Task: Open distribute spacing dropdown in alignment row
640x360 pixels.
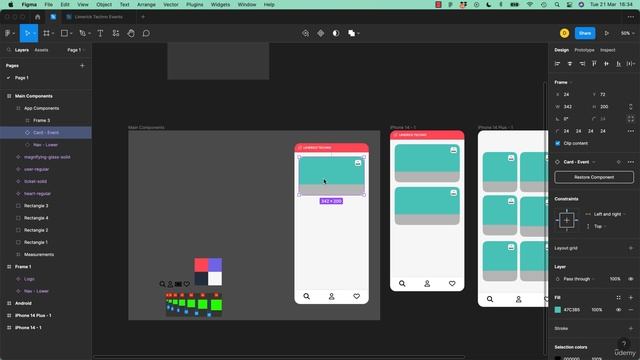Action: point(631,64)
